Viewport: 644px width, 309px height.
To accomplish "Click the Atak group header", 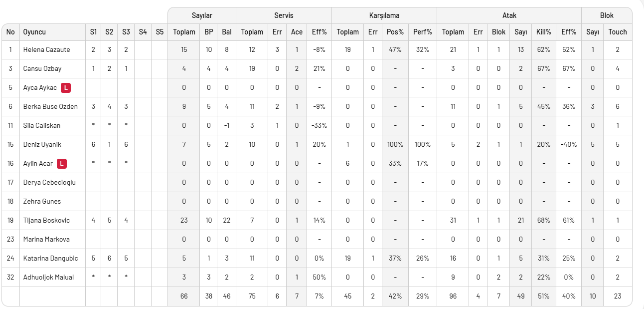I will click(509, 15).
